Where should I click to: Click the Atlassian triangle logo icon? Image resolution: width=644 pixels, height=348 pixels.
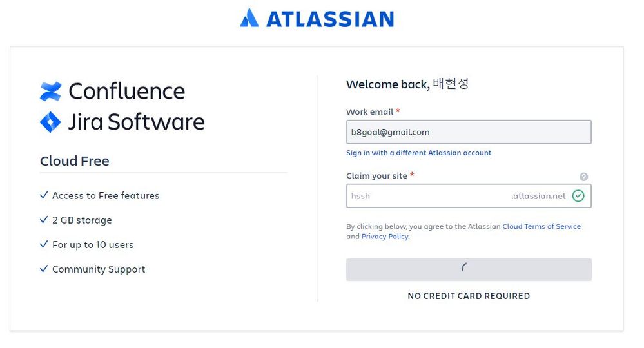tap(249, 18)
